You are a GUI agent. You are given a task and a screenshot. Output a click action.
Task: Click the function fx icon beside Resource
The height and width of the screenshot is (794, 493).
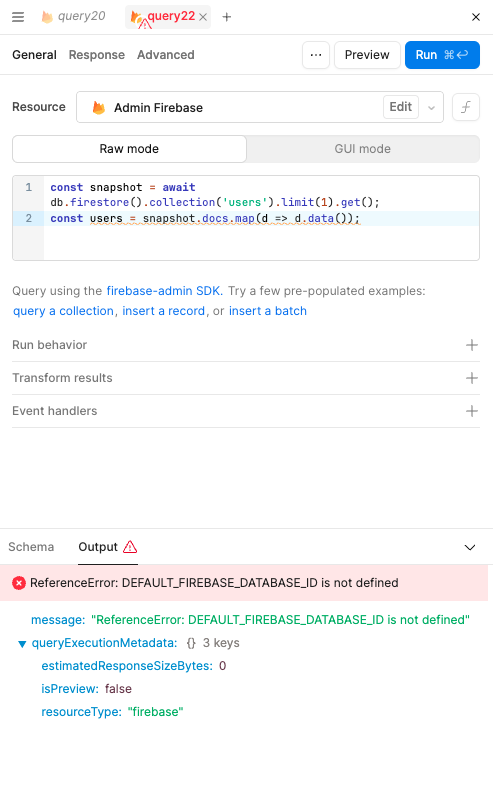466,107
